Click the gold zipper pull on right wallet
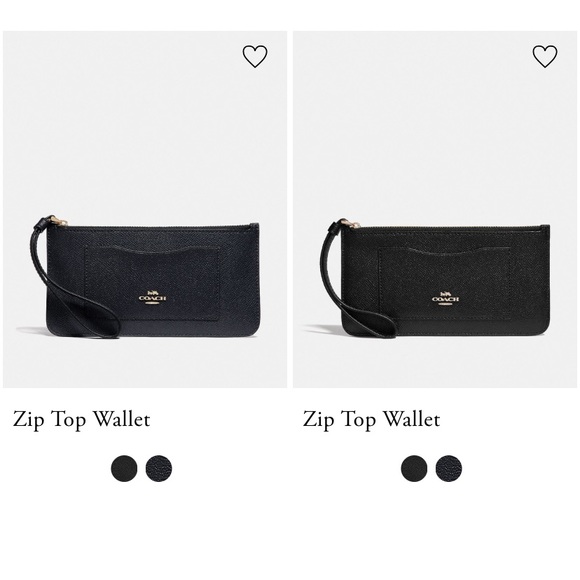 (x=350, y=223)
